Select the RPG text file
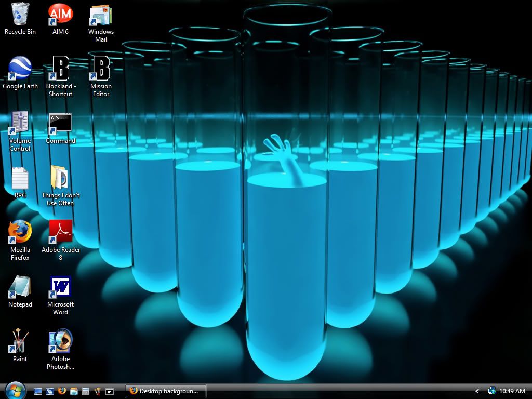The image size is (532, 399). pos(20,178)
